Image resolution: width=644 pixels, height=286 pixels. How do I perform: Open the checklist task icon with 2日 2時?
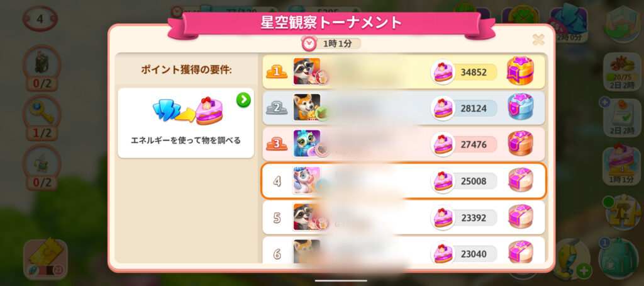pos(621,117)
